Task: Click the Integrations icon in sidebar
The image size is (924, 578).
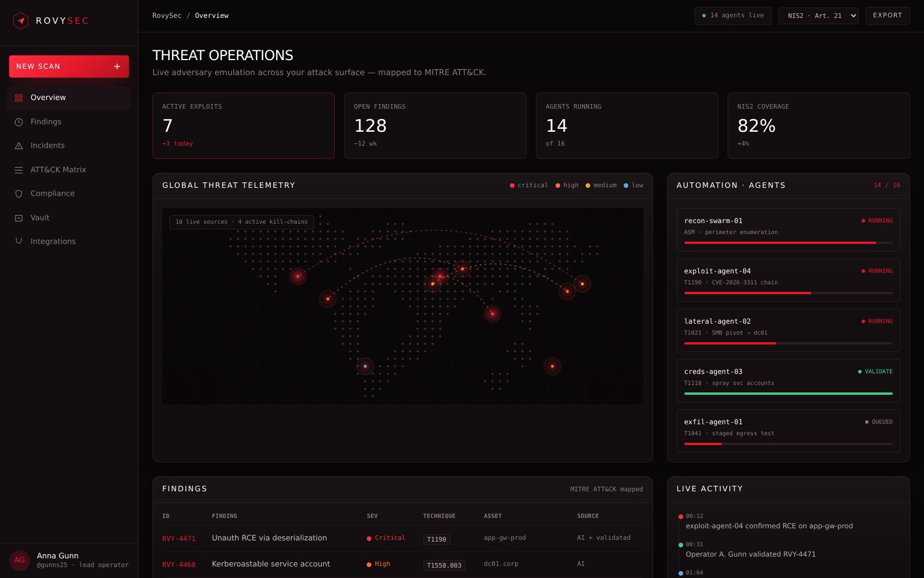Action: pyautogui.click(x=18, y=241)
